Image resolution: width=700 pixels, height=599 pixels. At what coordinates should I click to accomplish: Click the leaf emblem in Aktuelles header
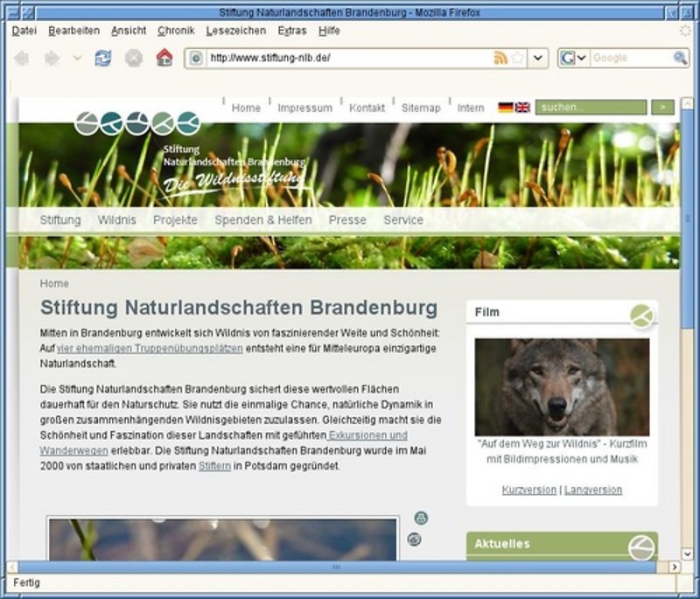(641, 547)
